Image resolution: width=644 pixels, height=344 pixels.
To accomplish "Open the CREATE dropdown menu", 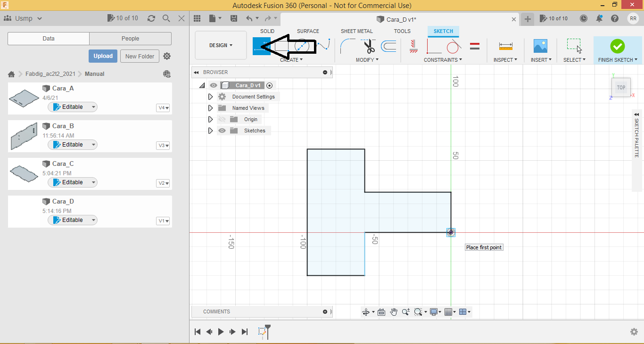I will pos(291,60).
